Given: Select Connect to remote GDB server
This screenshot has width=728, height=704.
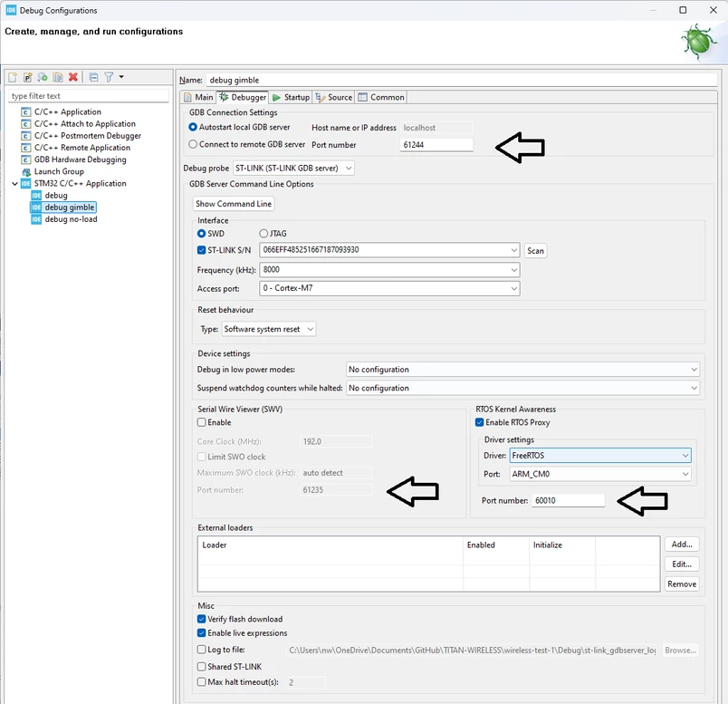Looking at the screenshot, I should coord(193,145).
